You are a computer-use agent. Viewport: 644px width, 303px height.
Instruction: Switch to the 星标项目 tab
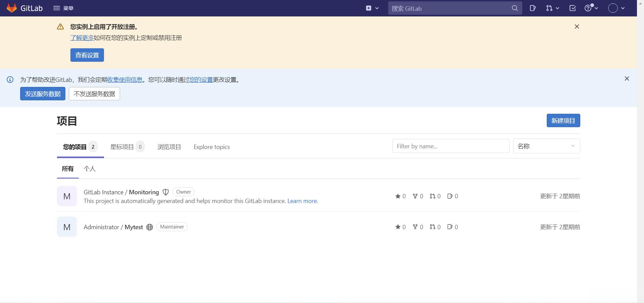127,147
